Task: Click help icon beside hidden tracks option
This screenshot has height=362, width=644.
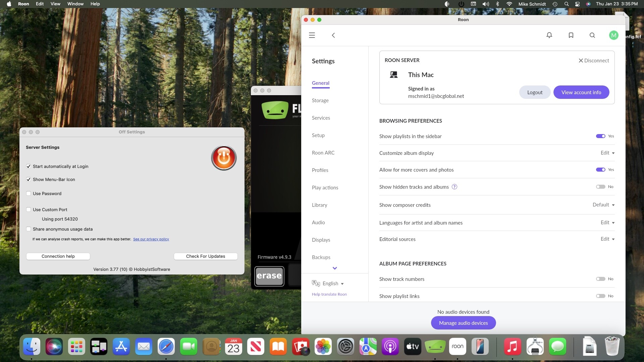Action: point(454,187)
